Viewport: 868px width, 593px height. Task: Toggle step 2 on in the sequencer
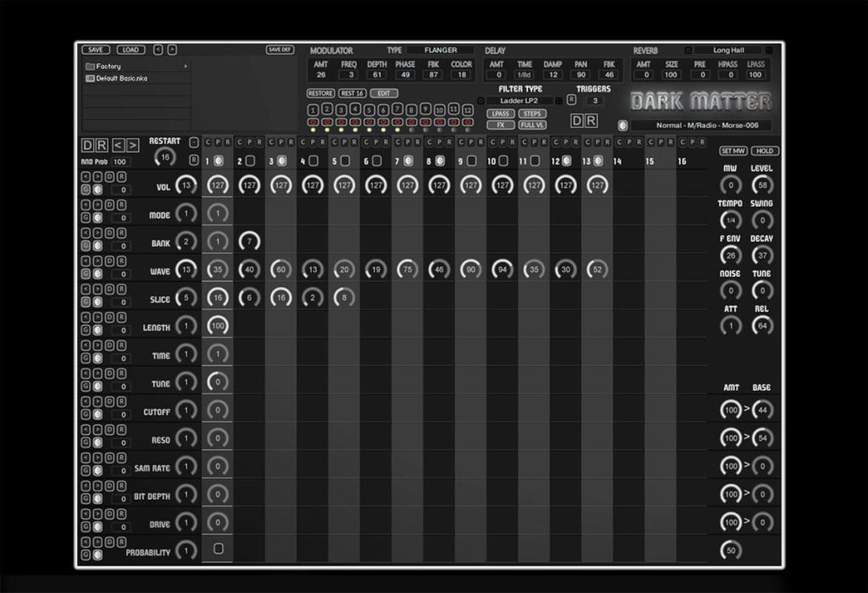pyautogui.click(x=250, y=161)
